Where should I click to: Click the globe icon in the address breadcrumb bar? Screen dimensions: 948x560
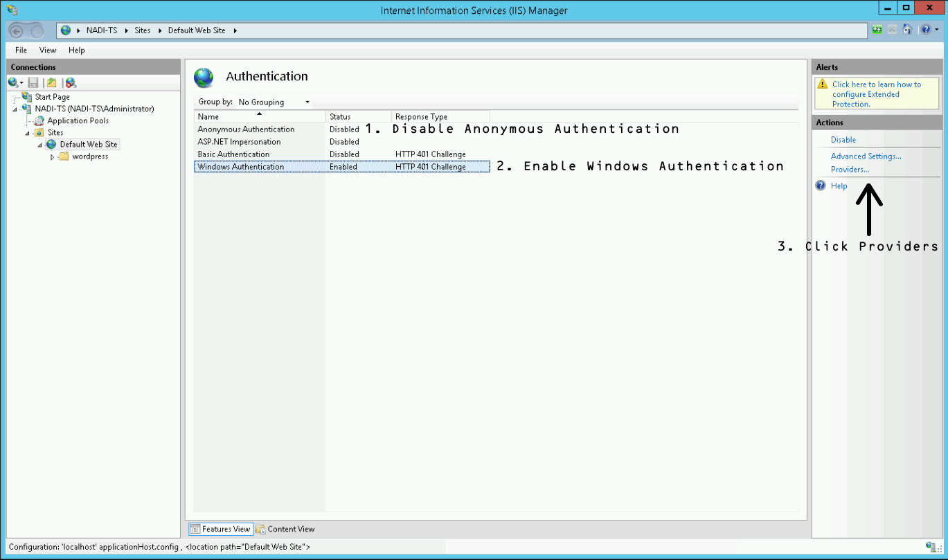pos(66,30)
